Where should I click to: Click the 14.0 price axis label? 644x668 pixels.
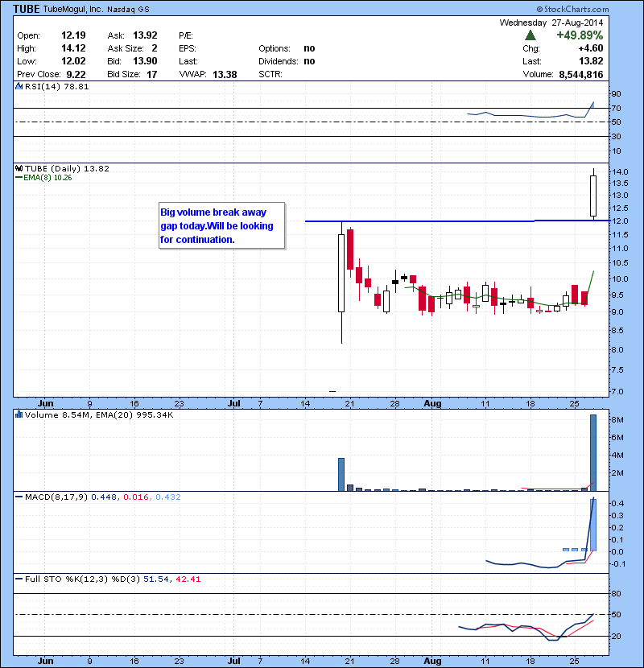pyautogui.click(x=620, y=171)
